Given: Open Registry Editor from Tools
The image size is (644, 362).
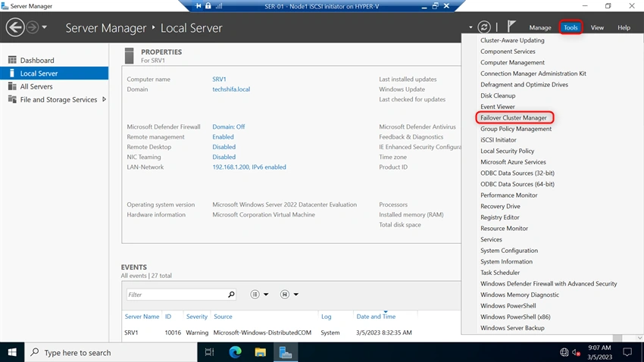Looking at the screenshot, I should coord(500,217).
